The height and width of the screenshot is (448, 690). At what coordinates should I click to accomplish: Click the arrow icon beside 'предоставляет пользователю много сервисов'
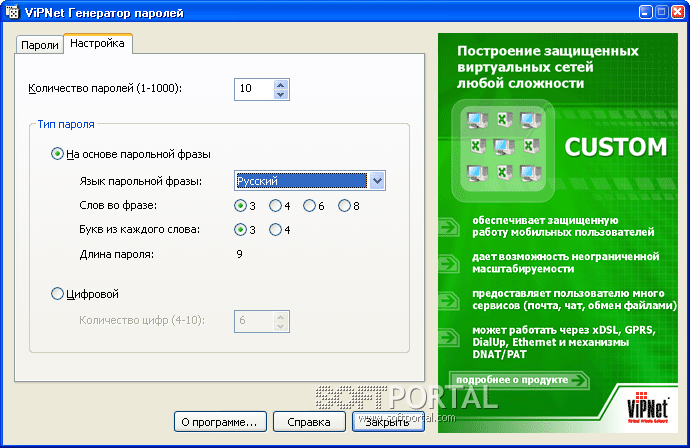click(449, 301)
